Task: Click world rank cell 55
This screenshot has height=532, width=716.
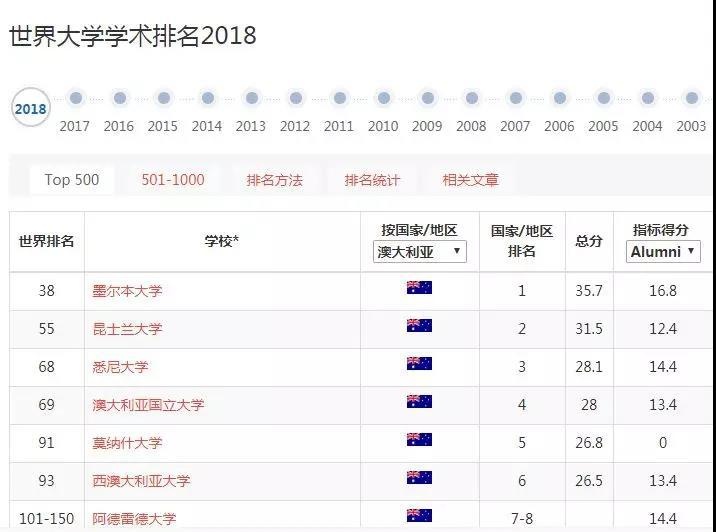Action: tap(47, 329)
